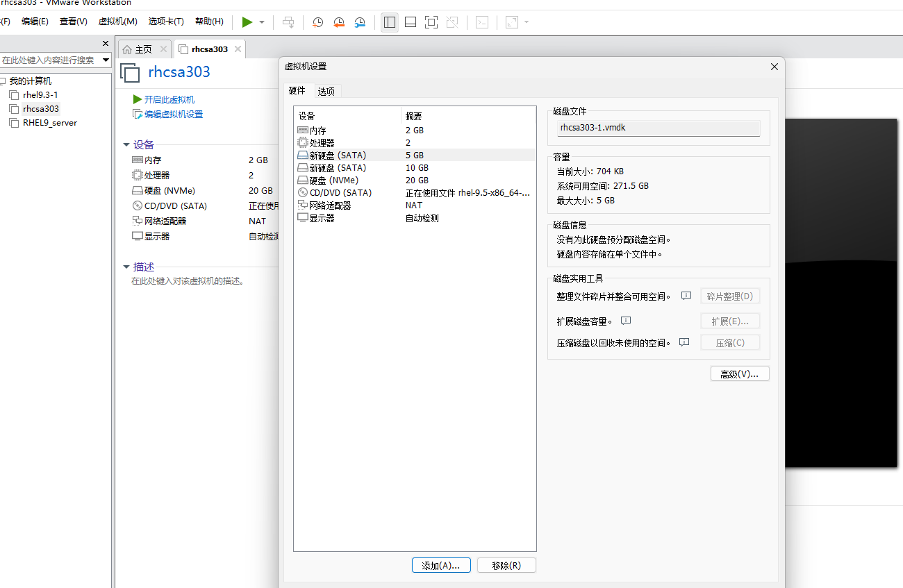The height and width of the screenshot is (588, 903).
Task: Select 显示器 in the hardware list
Action: (x=415, y=218)
